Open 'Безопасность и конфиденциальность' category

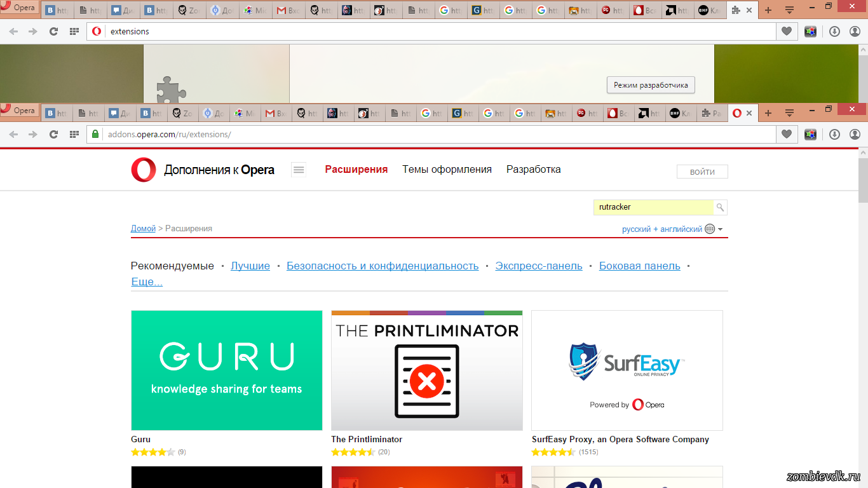(383, 266)
